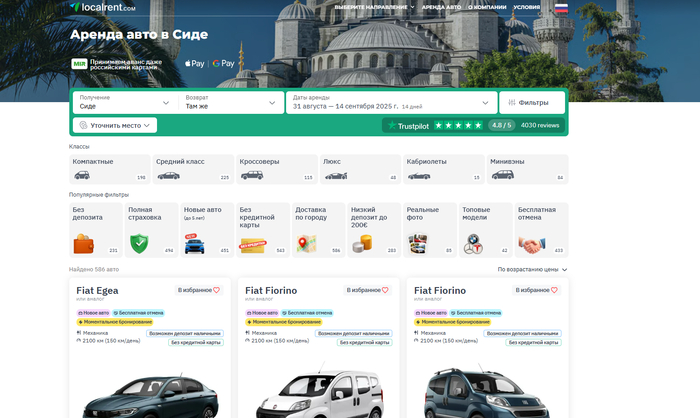700x418 pixels.
Task: Click the handshake Бесплатная отмена icon
Action: [x=532, y=245]
